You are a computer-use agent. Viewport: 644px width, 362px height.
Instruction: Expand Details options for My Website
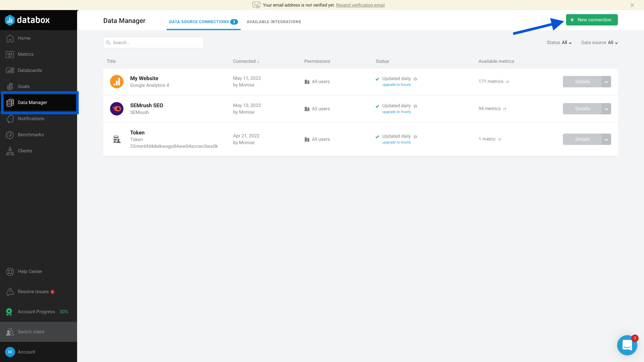coord(606,81)
